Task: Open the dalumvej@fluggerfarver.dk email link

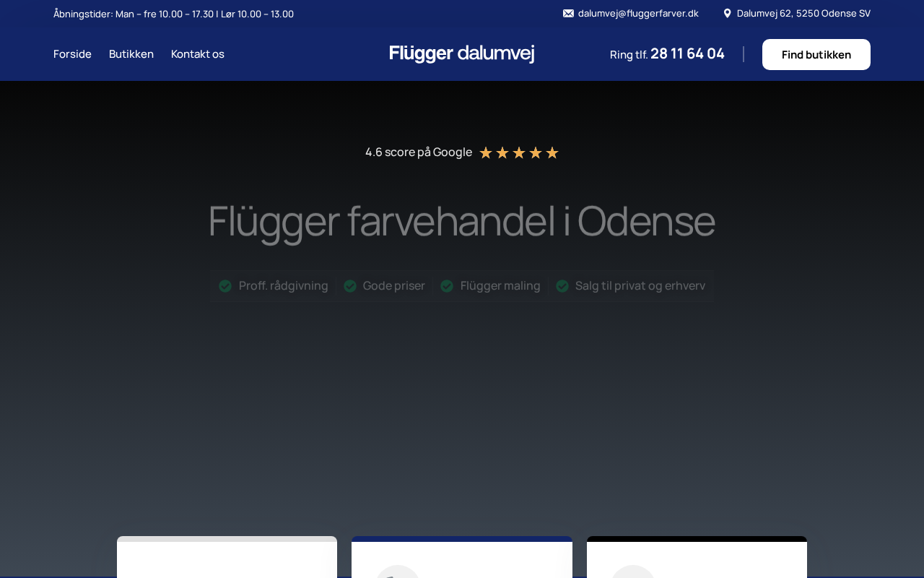Action: click(638, 13)
